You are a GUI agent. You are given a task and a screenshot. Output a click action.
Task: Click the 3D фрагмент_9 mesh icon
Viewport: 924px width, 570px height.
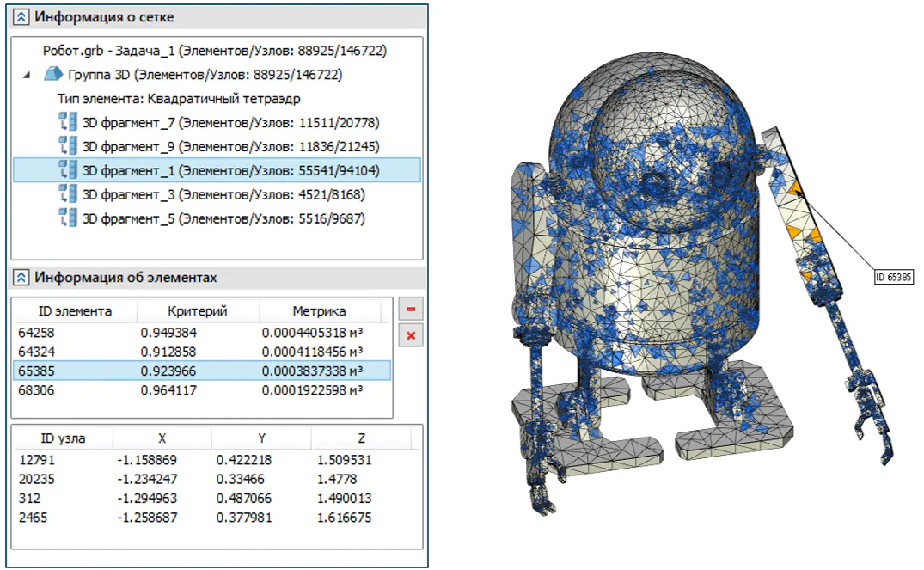click(x=68, y=145)
